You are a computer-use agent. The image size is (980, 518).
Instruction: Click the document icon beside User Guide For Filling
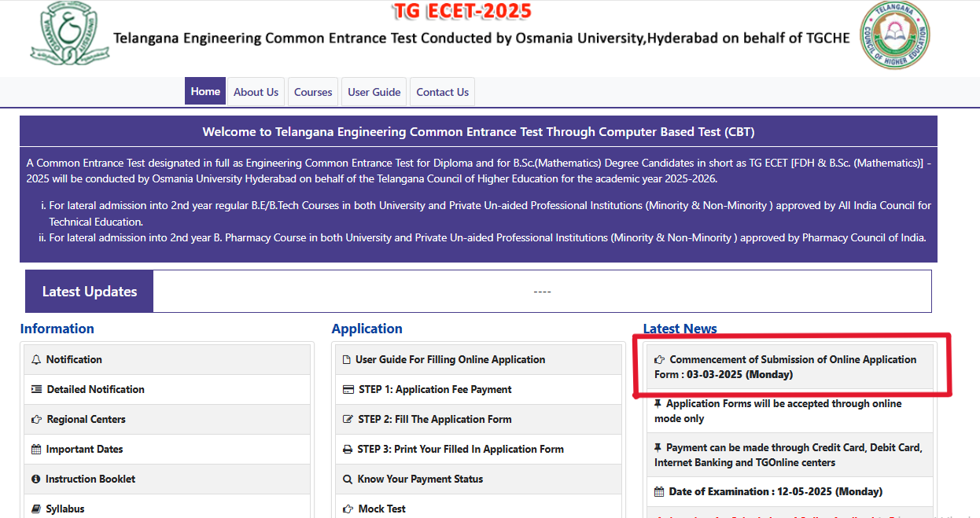click(347, 359)
